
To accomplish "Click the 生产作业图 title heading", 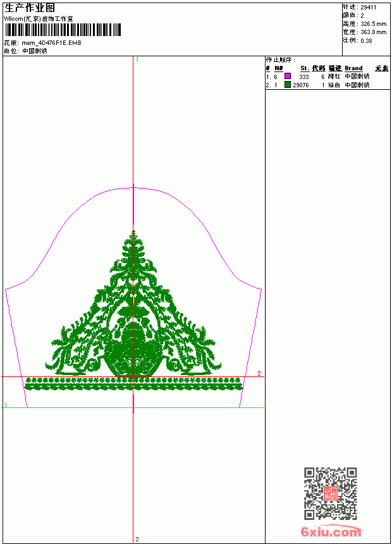I will (30, 8).
